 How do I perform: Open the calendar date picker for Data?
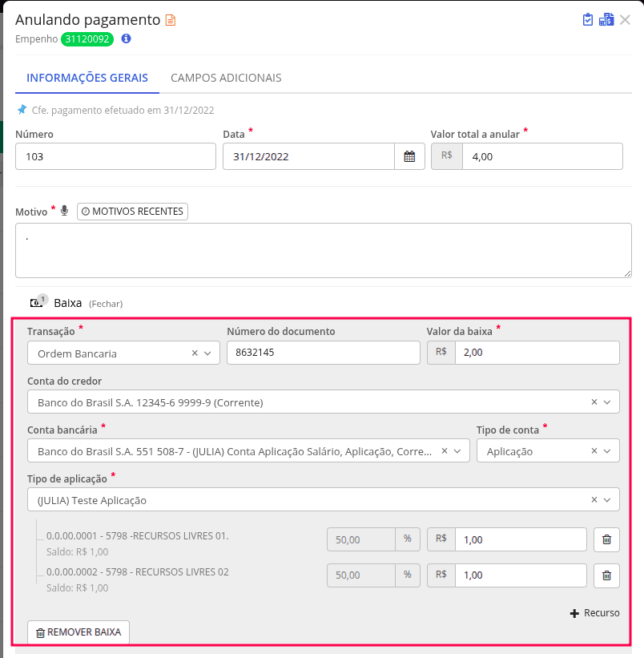[x=409, y=156]
